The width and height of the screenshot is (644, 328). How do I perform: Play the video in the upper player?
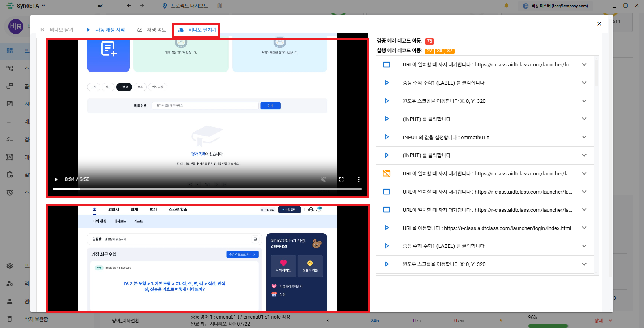pyautogui.click(x=56, y=179)
